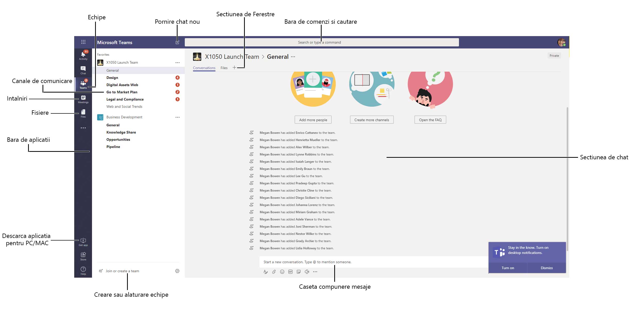Screen dimensions: 644x314
Task: Turn on desktop notifications
Action: 508,268
